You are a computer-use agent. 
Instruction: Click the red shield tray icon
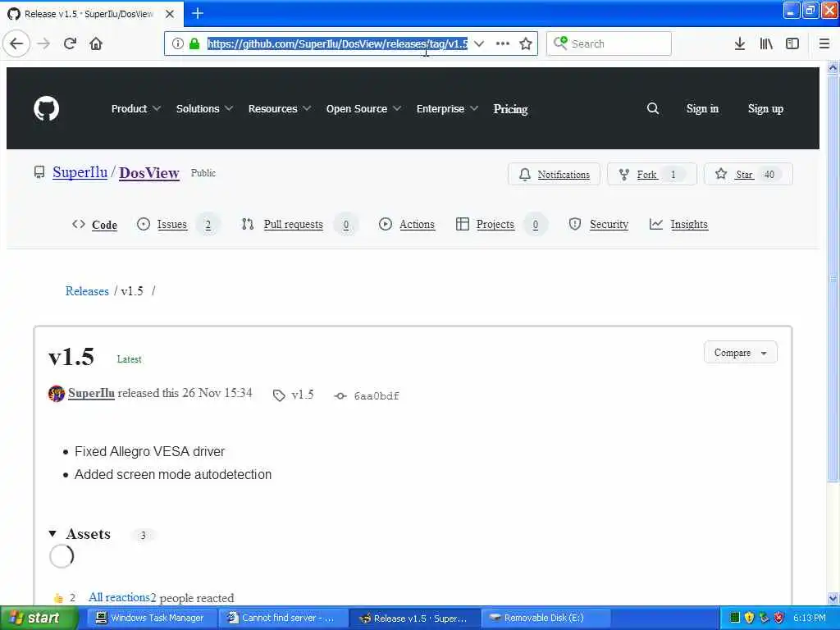[x=779, y=618]
